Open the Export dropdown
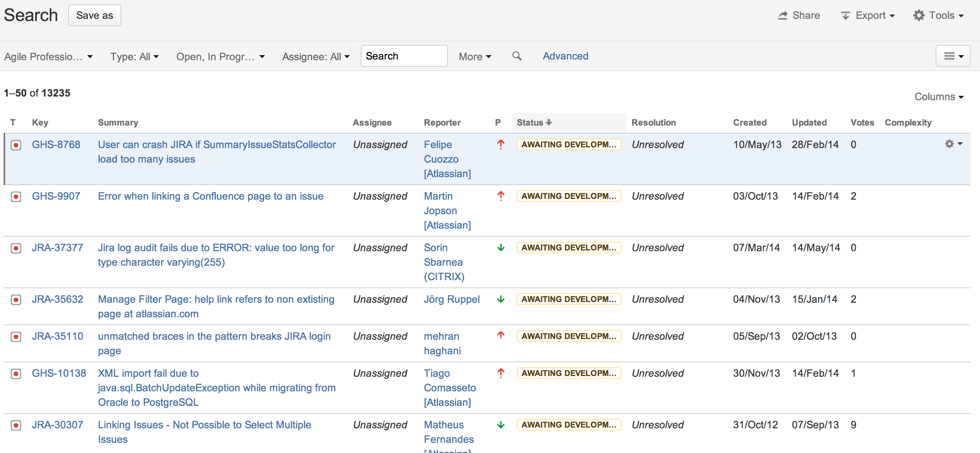Viewport: 980px width, 453px height. (x=867, y=16)
